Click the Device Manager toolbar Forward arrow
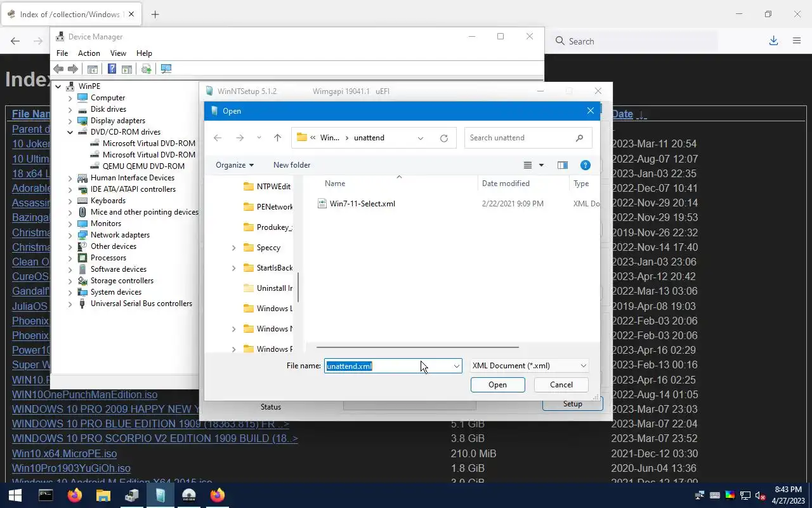 73,69
